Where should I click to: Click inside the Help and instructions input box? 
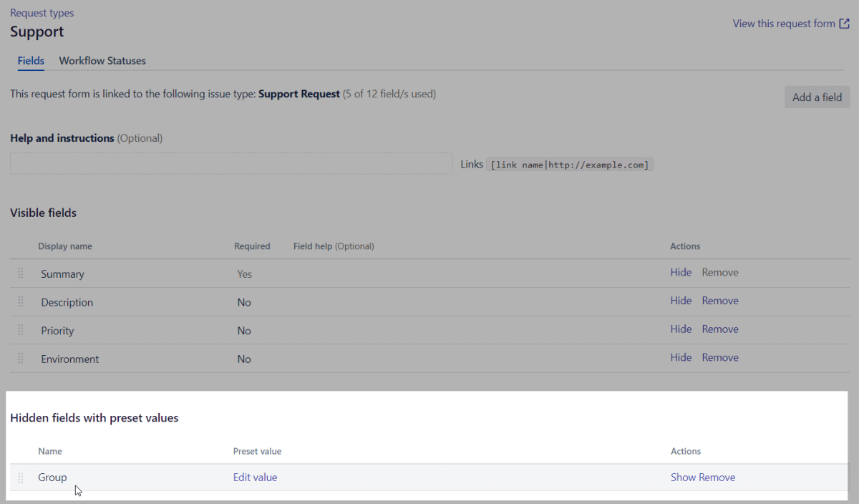coord(230,163)
